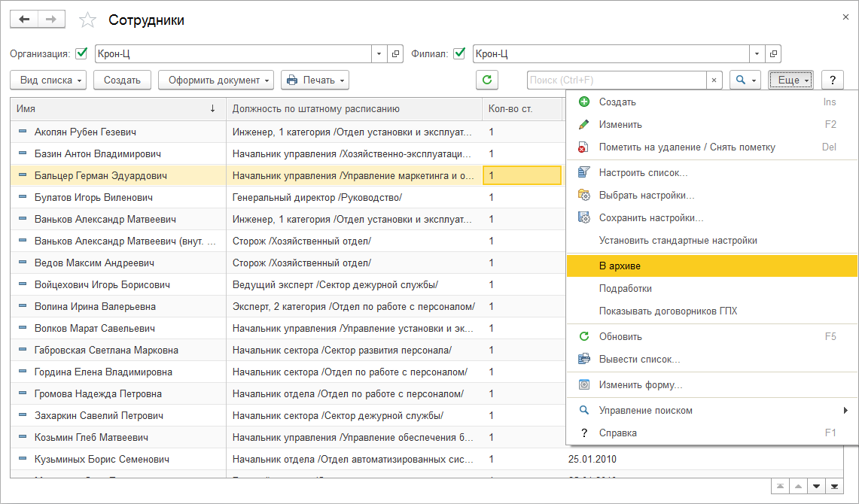Viewport: 859px width, 504px height.
Task: Open the Филиал field's open-form icon
Action: [773, 54]
